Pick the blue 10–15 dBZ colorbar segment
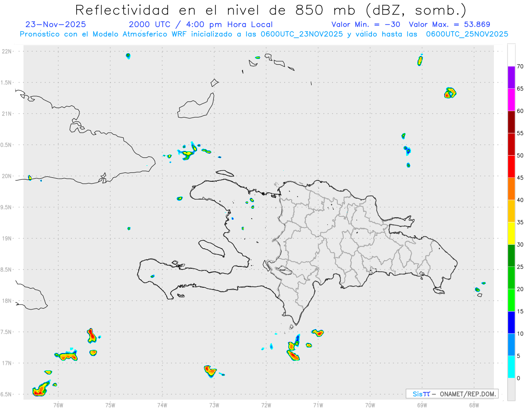 click(511, 322)
